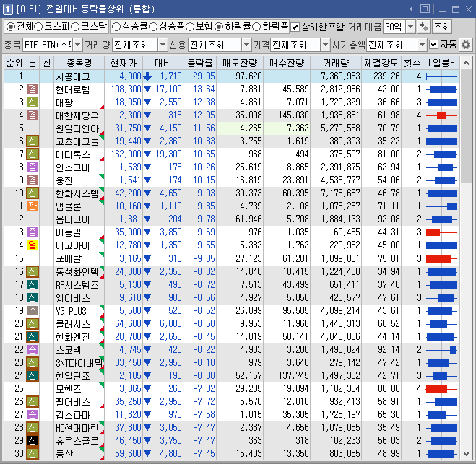
Task: Select the 옵티코어 stock name
Action: click(73, 219)
